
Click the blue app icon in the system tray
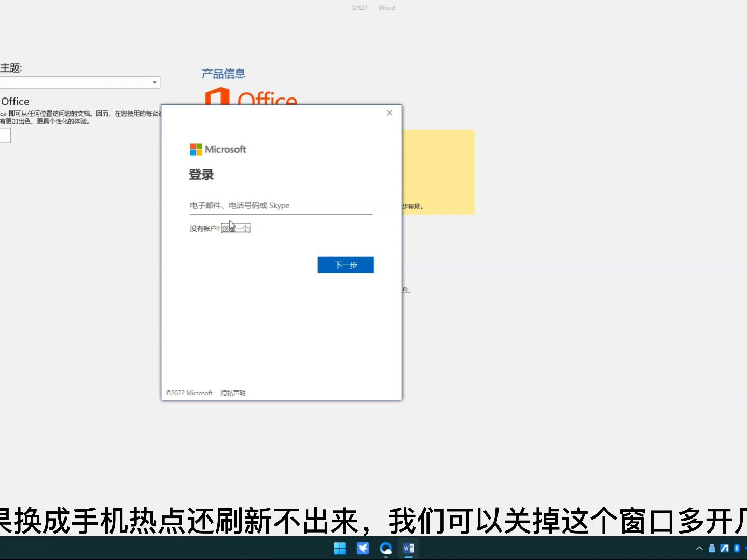click(x=724, y=548)
